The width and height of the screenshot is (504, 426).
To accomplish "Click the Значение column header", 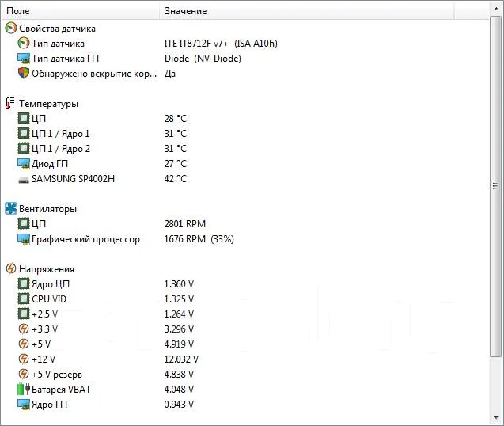I will point(307,11).
